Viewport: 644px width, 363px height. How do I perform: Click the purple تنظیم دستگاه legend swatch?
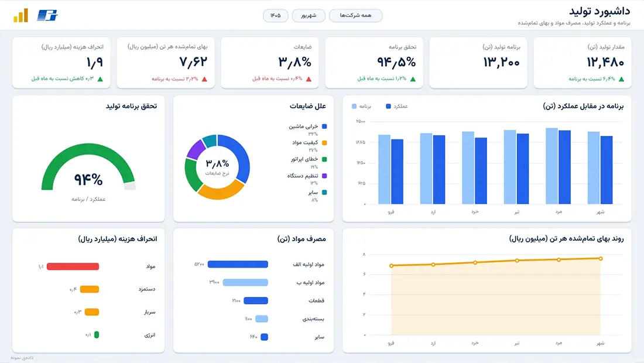324,176
